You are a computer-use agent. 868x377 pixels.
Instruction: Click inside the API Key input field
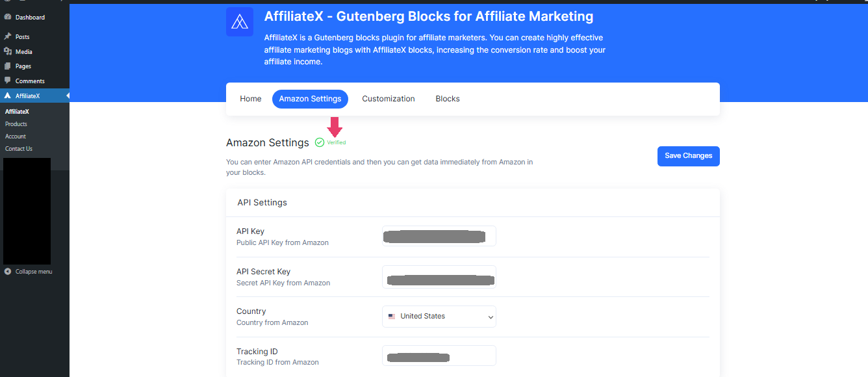click(x=439, y=235)
